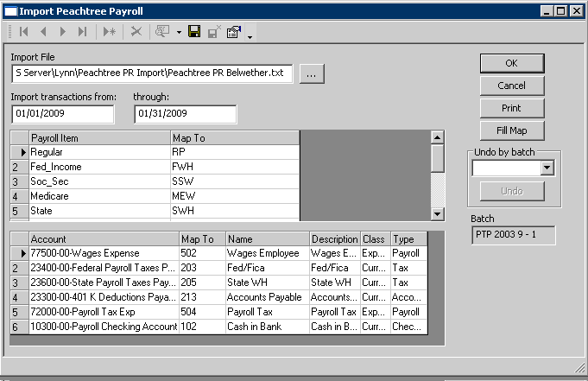Open the find/lookup toolbar icon
Screen dimensions: 588x381
click(162, 32)
